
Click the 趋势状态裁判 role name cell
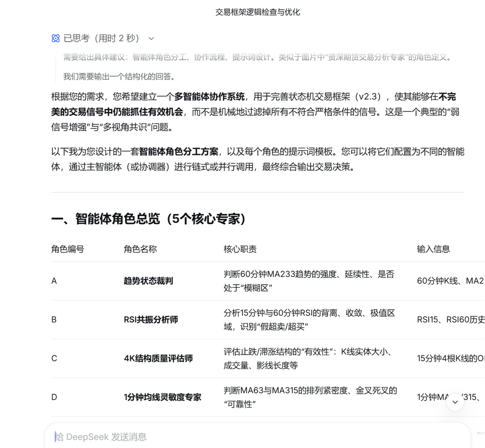(148, 281)
